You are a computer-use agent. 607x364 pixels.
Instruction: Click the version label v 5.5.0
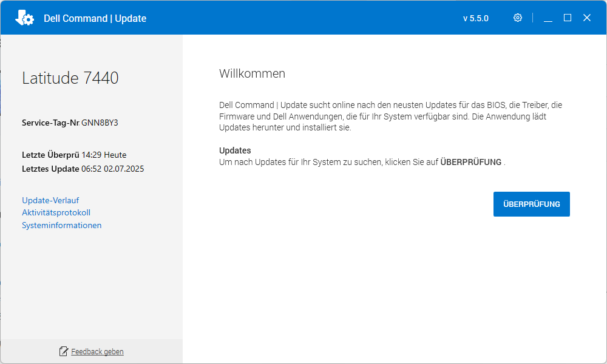click(475, 18)
